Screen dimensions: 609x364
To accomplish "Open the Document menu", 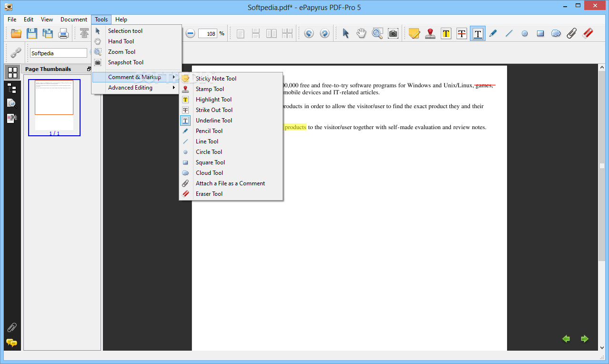I will click(x=74, y=20).
